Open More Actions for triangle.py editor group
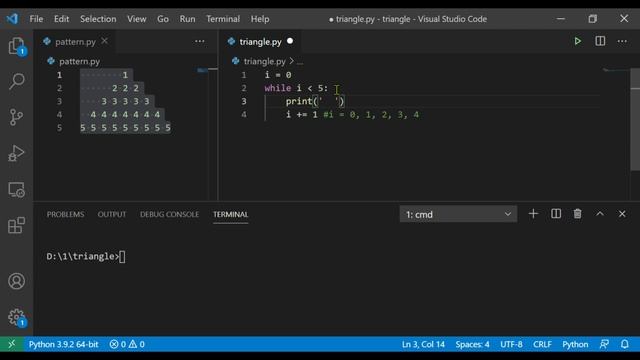Viewport: 640px width, 360px height. point(622,41)
